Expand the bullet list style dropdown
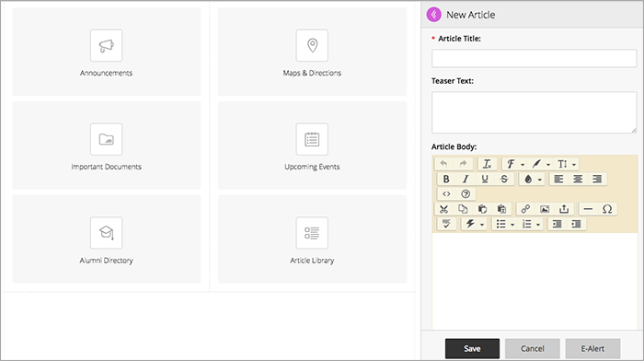The width and height of the screenshot is (644, 361). tap(505, 224)
